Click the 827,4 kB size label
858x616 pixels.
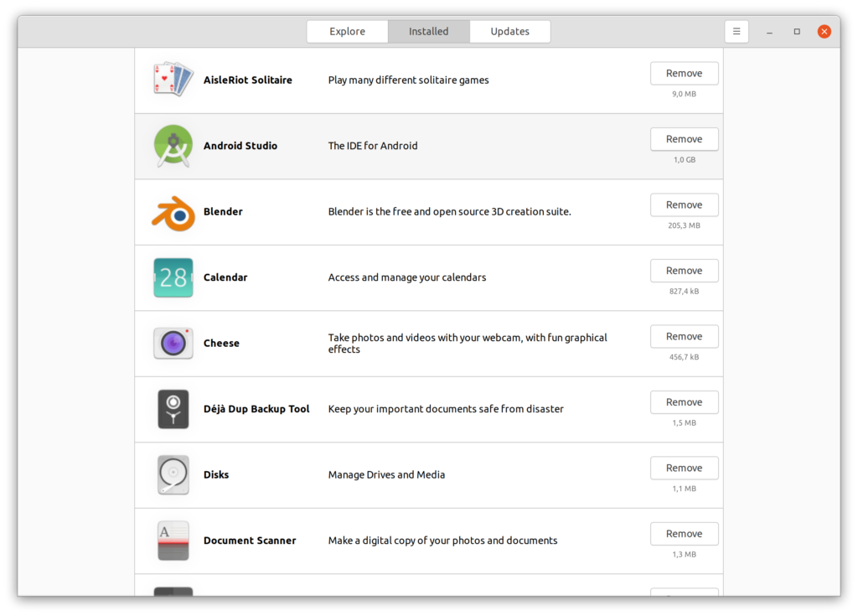(x=684, y=292)
